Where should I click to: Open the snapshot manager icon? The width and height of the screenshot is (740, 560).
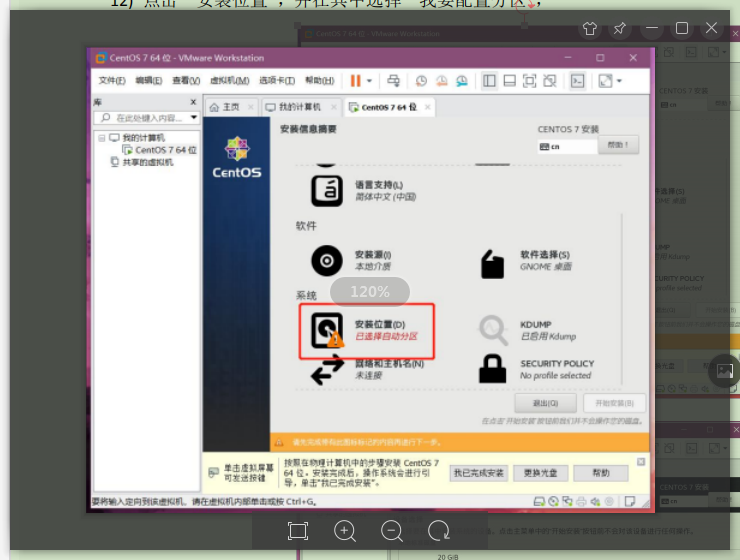462,81
